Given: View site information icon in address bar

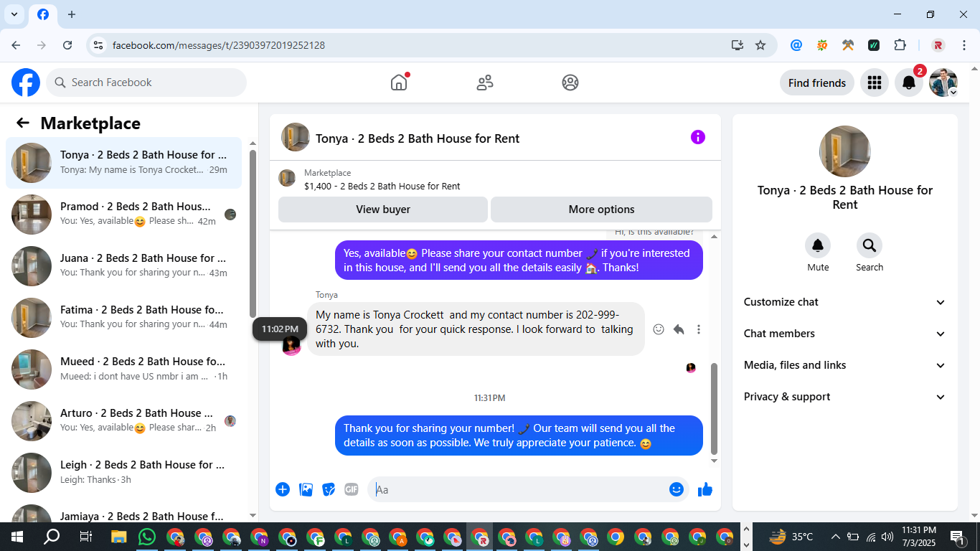Looking at the screenshot, I should [x=98, y=45].
